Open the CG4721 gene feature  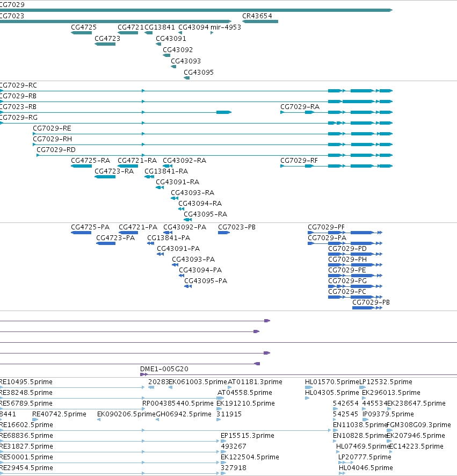[128, 33]
